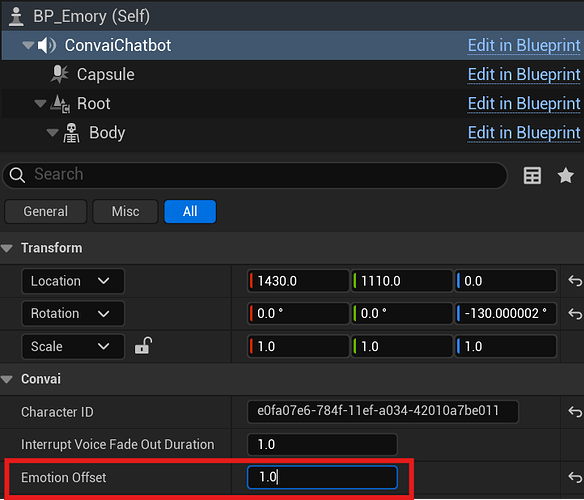
Task: Reset Character ID to default value
Action: point(575,412)
